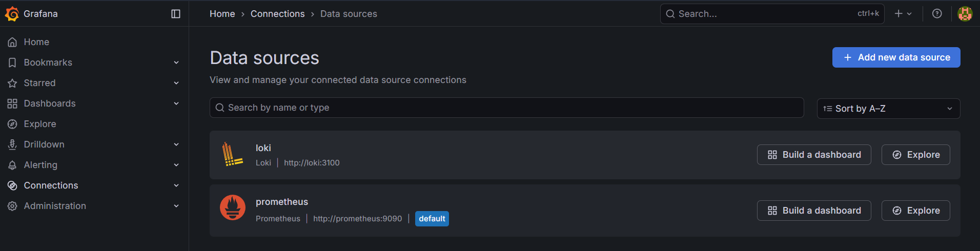This screenshot has height=251, width=980.
Task: Click Build a dashboard for loki
Action: coord(814,155)
